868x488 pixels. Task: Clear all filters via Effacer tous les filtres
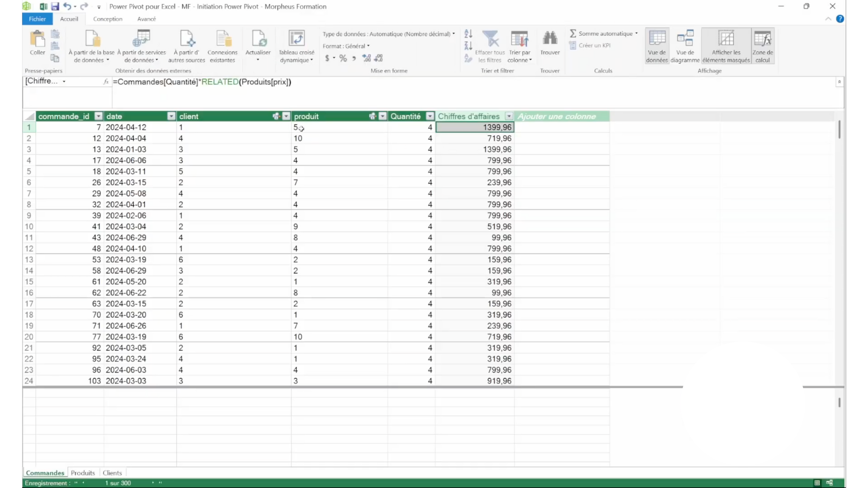[491, 45]
